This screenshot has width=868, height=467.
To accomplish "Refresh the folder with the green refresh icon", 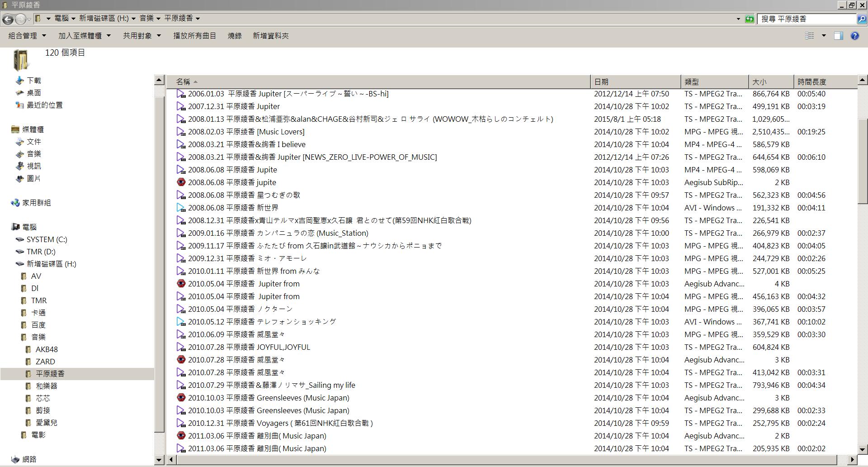I will [750, 19].
